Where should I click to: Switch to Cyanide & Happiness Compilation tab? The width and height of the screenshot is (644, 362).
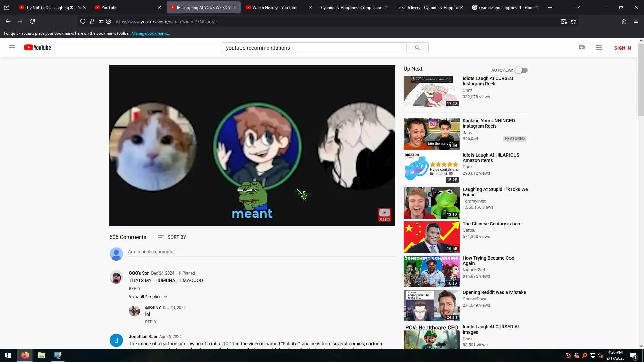coord(351,7)
